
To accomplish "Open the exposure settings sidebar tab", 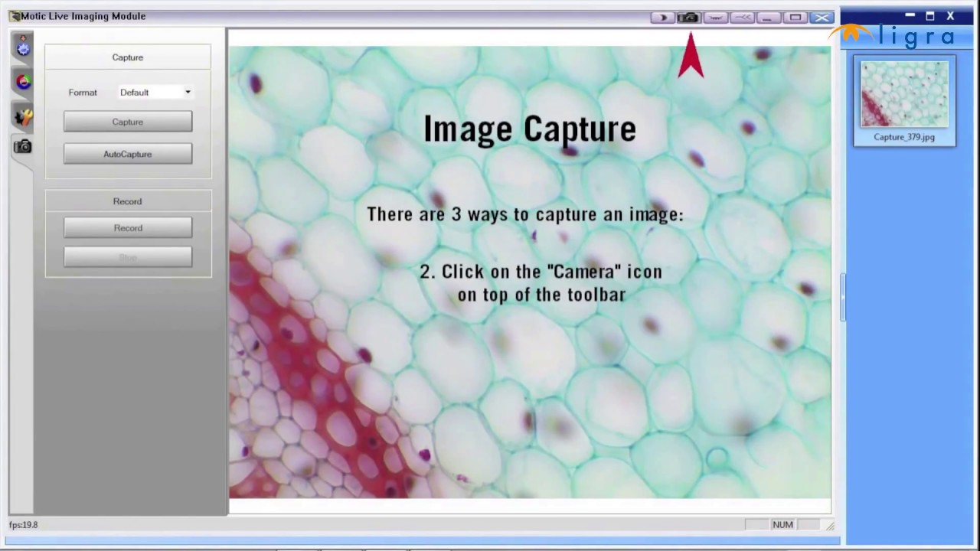I will tap(23, 46).
